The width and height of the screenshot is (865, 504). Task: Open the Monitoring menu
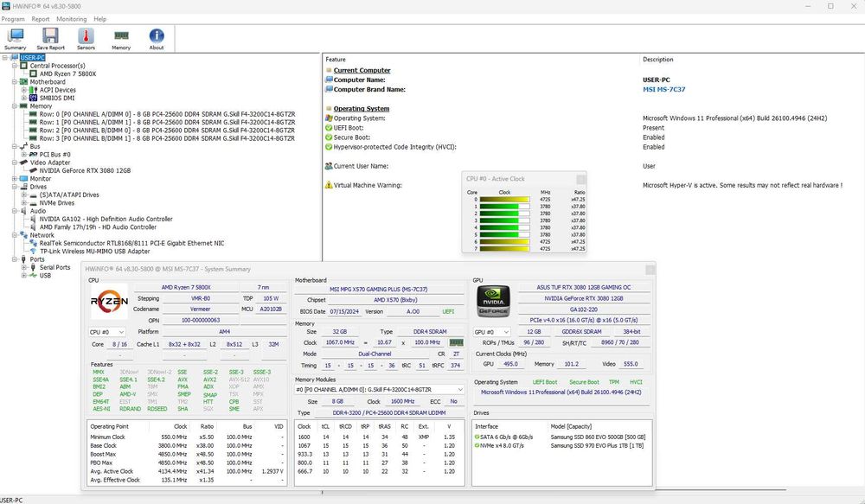point(71,19)
